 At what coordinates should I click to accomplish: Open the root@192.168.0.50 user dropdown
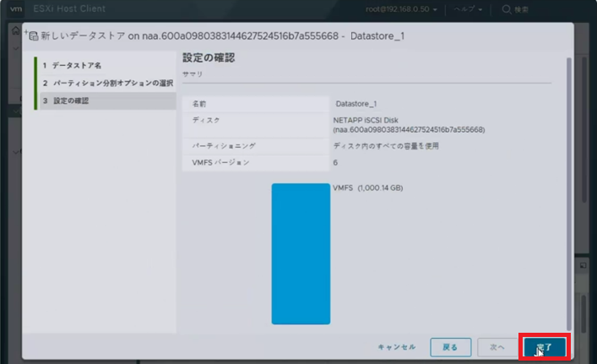click(401, 9)
